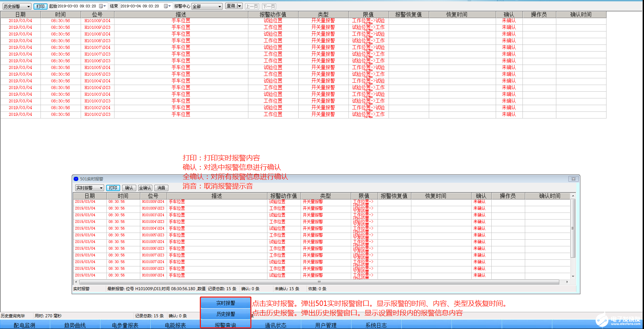The width and height of the screenshot is (644, 329).
Task: Click vertical scrollbar thumb in 501 window
Action: [x=573, y=228]
